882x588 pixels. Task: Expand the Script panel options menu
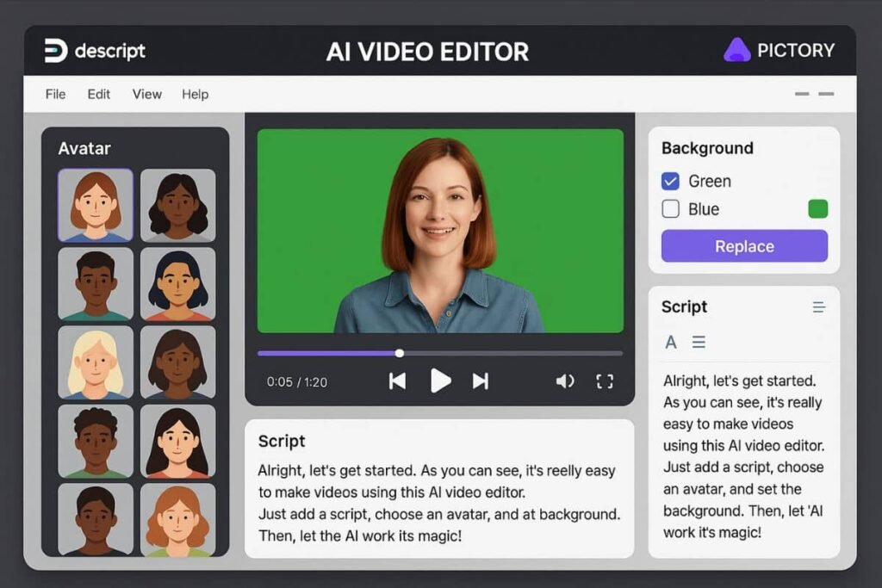(x=818, y=307)
